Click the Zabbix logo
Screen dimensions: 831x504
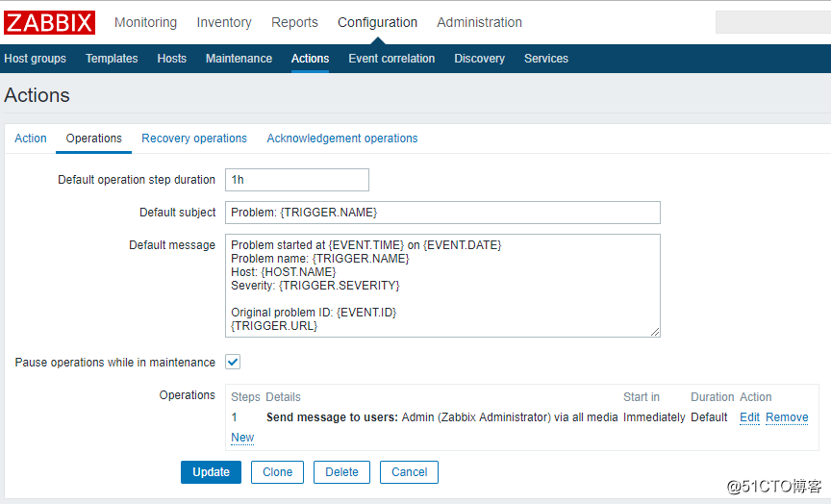(x=49, y=23)
